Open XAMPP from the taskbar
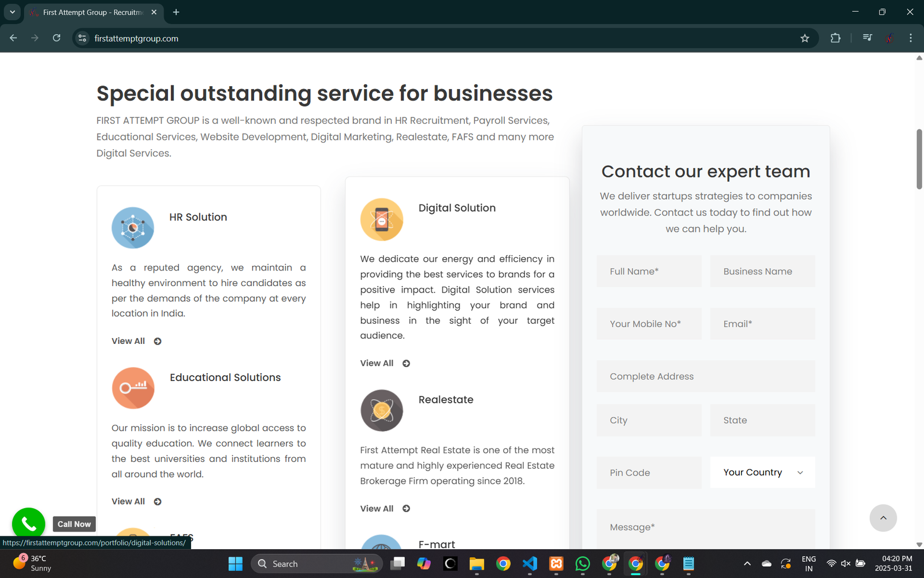The image size is (924, 578). click(556, 564)
